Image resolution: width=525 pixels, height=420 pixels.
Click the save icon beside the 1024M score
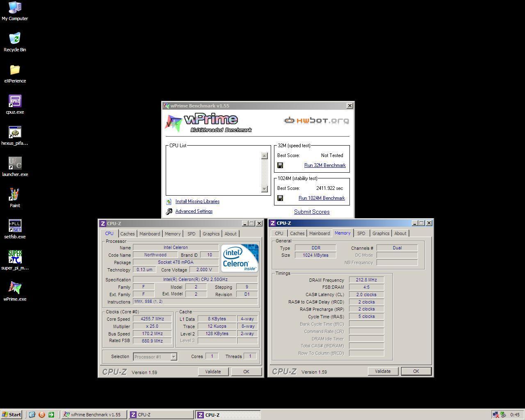tap(280, 198)
